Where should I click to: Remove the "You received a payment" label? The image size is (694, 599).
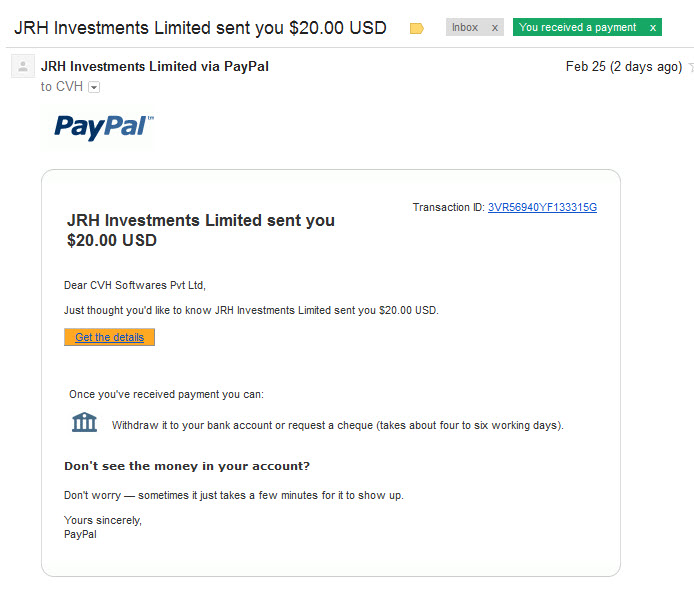pos(652,28)
